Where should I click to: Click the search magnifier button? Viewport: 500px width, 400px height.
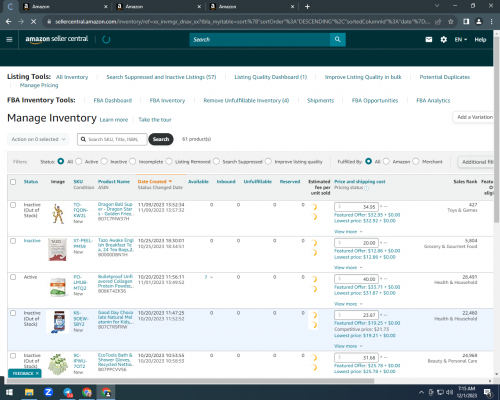[x=338, y=39]
